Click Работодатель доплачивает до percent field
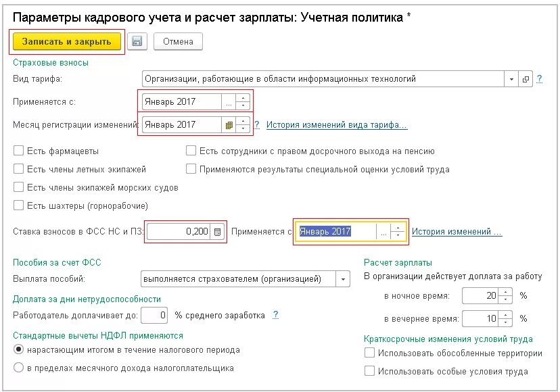 coord(154,315)
